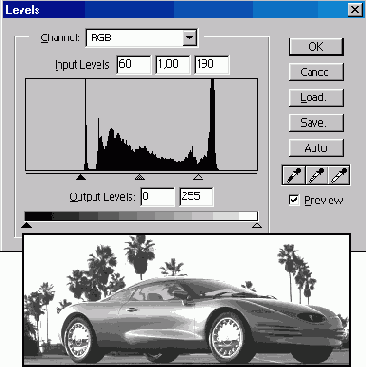Click the car preview image
The height and width of the screenshot is (367, 366).
click(186, 300)
